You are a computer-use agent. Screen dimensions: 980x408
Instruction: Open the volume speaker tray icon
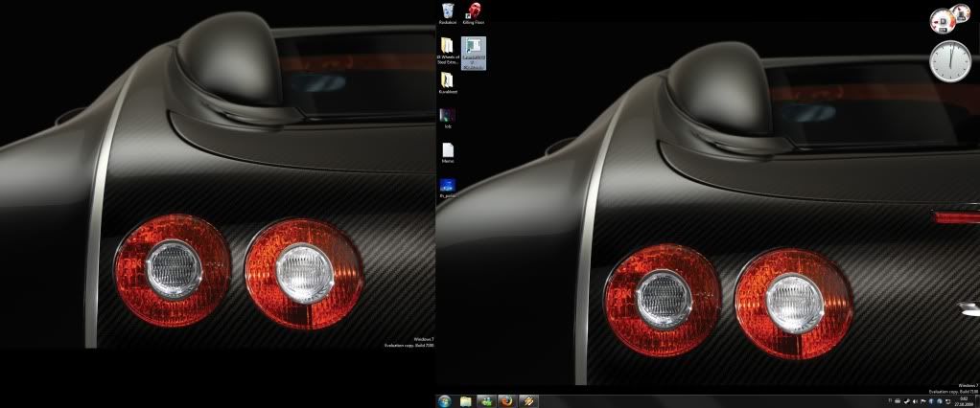[915, 401]
